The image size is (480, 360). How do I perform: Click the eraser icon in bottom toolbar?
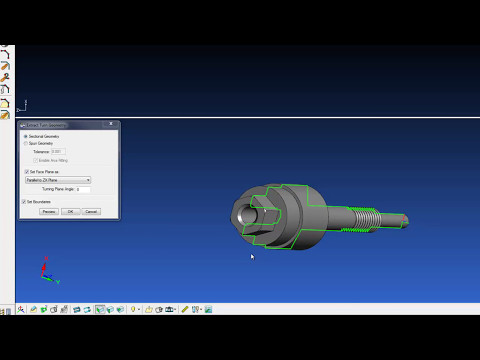[33, 309]
